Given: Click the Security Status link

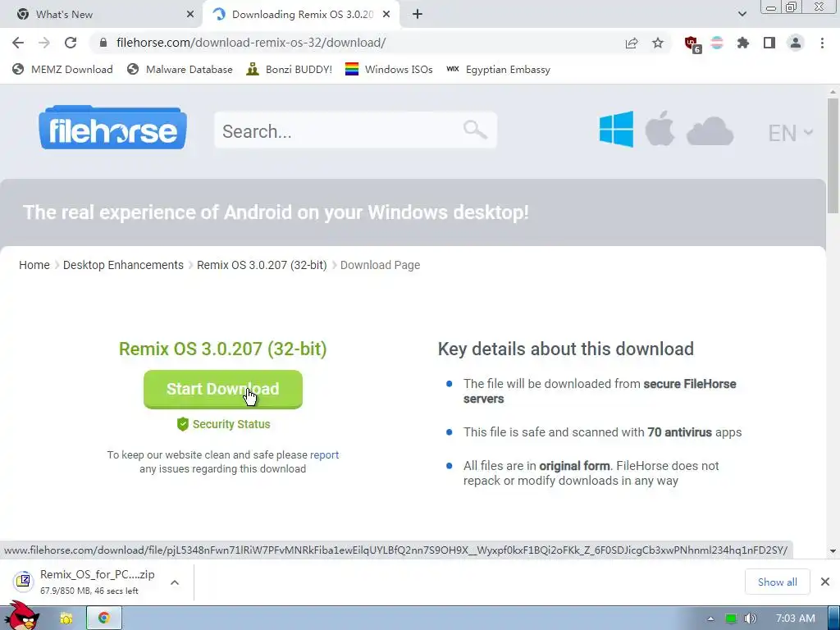Looking at the screenshot, I should 231,424.
